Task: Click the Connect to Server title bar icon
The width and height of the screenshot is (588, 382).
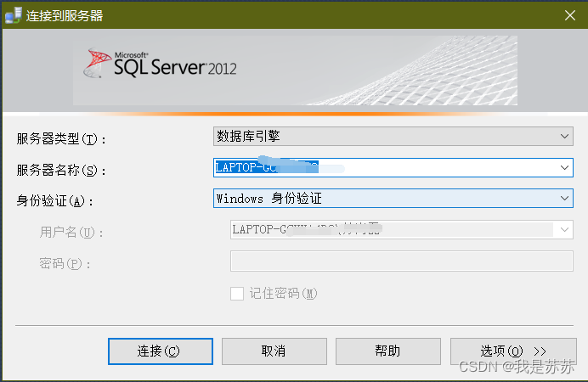Action: 14,15
